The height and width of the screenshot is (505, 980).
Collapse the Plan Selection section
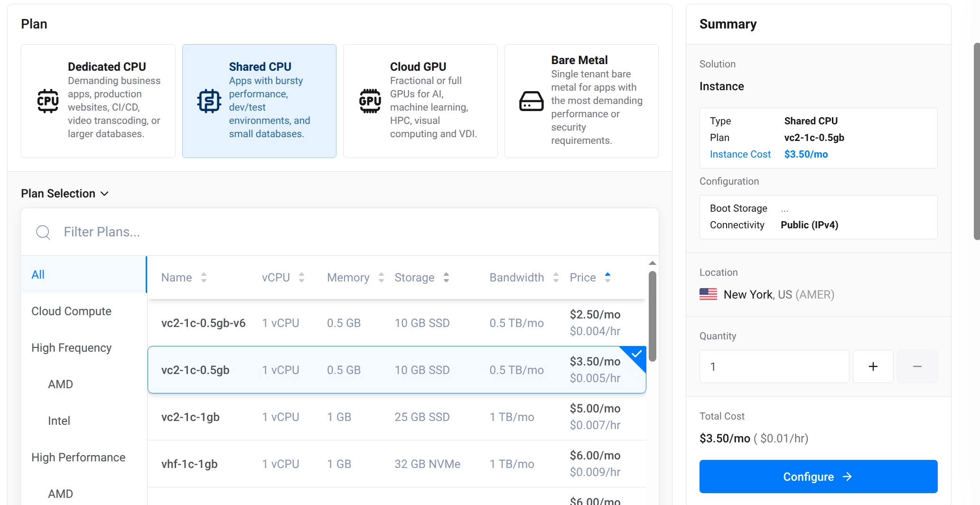point(65,194)
